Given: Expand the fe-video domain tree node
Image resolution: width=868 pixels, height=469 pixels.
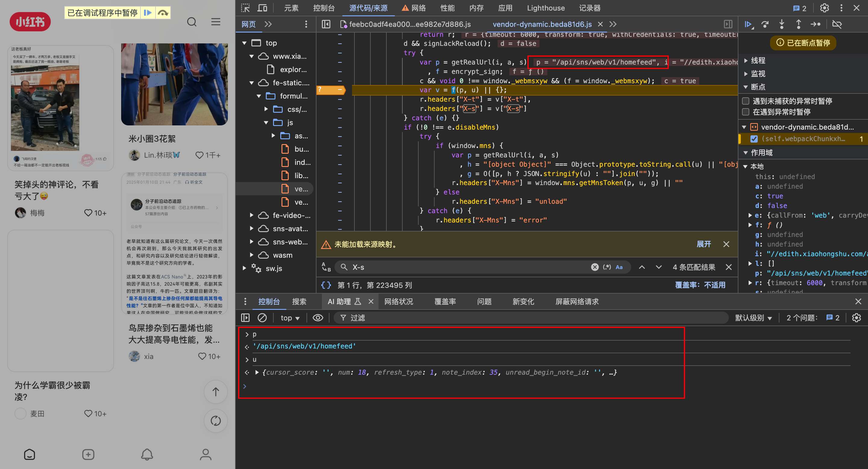Looking at the screenshot, I should (252, 215).
